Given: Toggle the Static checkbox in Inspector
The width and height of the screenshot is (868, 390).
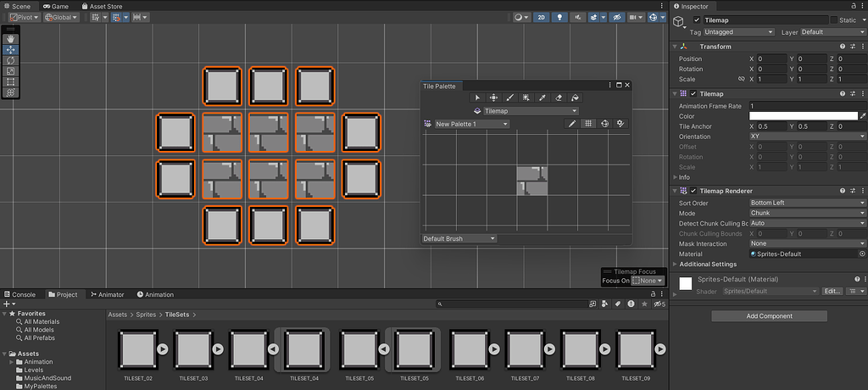Looking at the screenshot, I should pyautogui.click(x=833, y=20).
